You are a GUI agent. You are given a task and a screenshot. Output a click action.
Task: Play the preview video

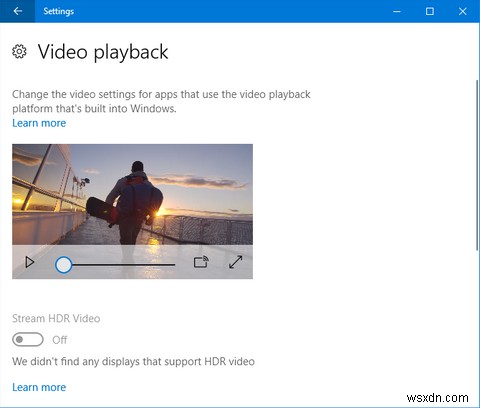click(30, 262)
